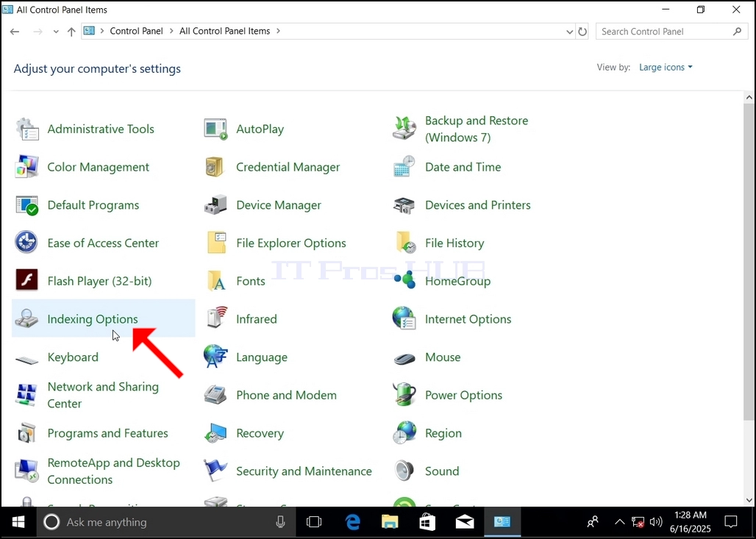Open the Infrared icon

215,318
